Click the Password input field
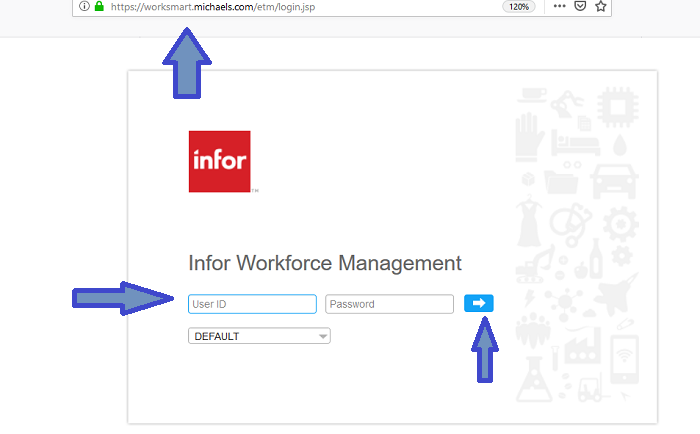The height and width of the screenshot is (434, 700). [x=389, y=304]
